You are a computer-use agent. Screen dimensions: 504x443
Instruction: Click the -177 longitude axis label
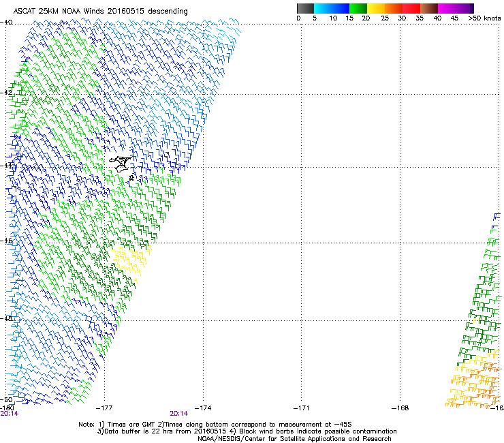click(x=104, y=408)
